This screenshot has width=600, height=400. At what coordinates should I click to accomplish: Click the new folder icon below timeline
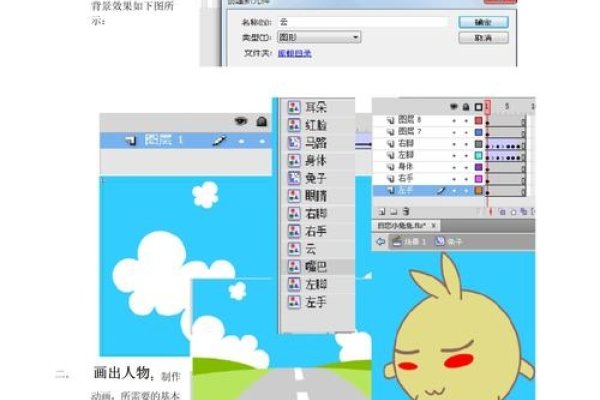(393, 211)
